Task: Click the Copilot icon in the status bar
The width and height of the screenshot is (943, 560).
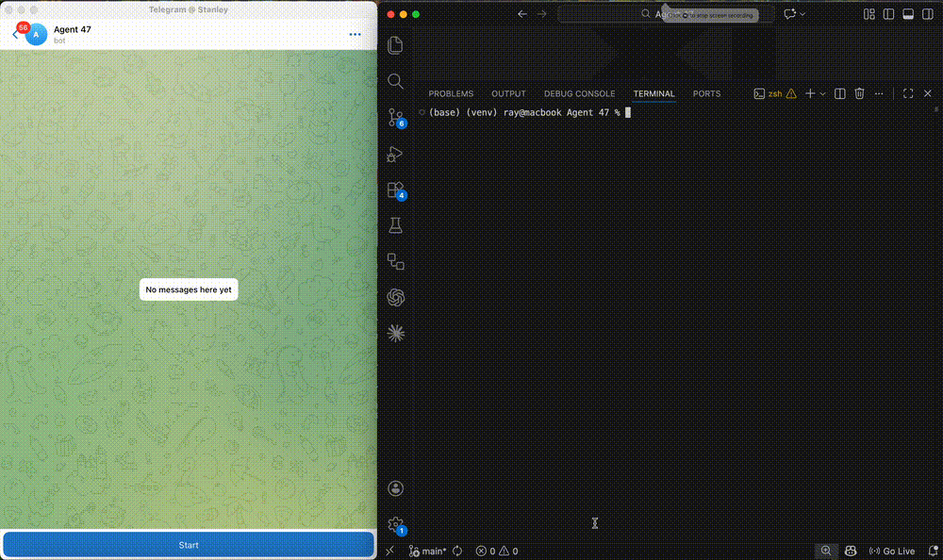Action: [851, 551]
